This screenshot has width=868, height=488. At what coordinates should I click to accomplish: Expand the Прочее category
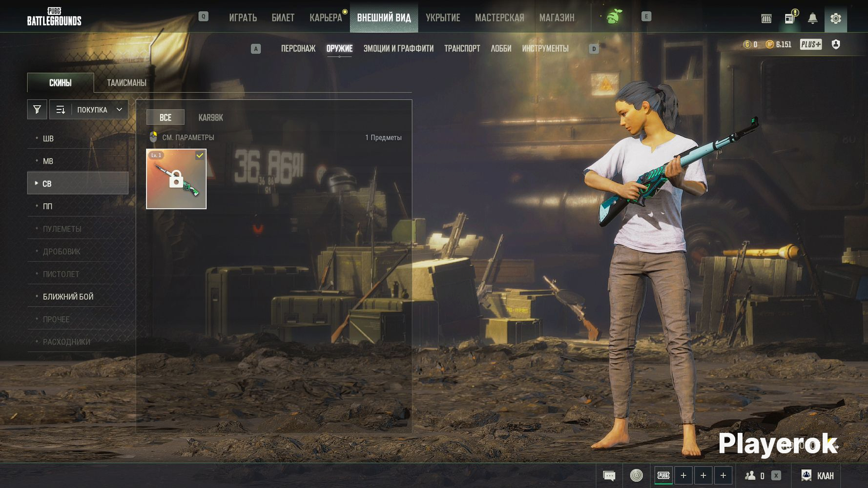(x=78, y=319)
